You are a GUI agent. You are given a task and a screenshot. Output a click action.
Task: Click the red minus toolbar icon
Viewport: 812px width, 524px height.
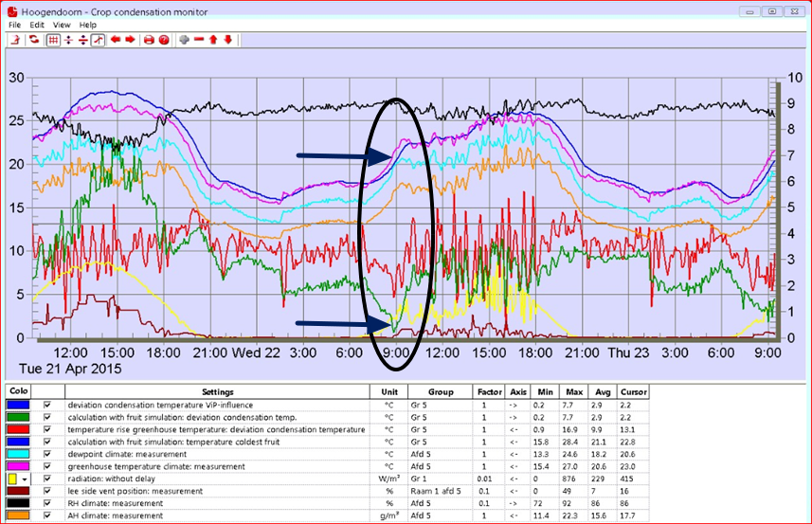pyautogui.click(x=199, y=40)
